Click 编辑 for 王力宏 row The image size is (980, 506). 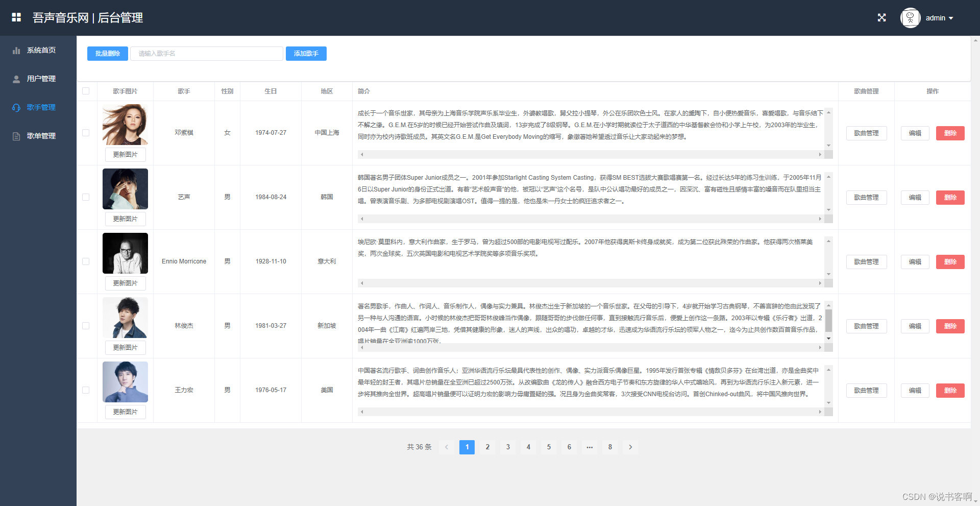pyautogui.click(x=915, y=391)
